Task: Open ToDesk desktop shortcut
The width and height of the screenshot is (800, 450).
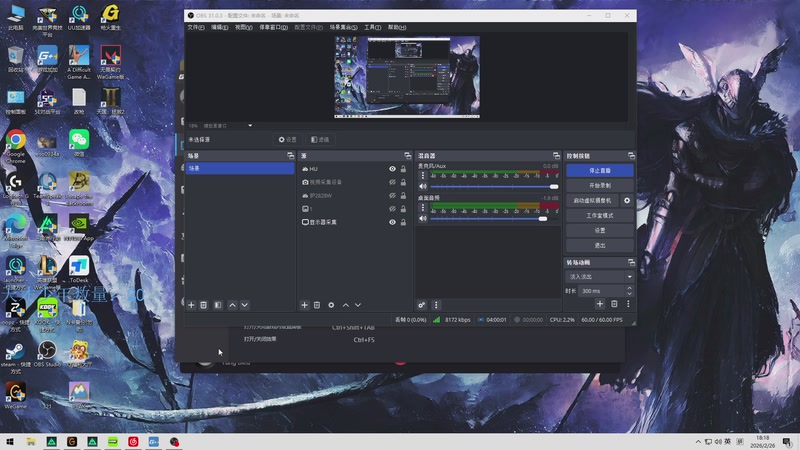Action: 79,269
